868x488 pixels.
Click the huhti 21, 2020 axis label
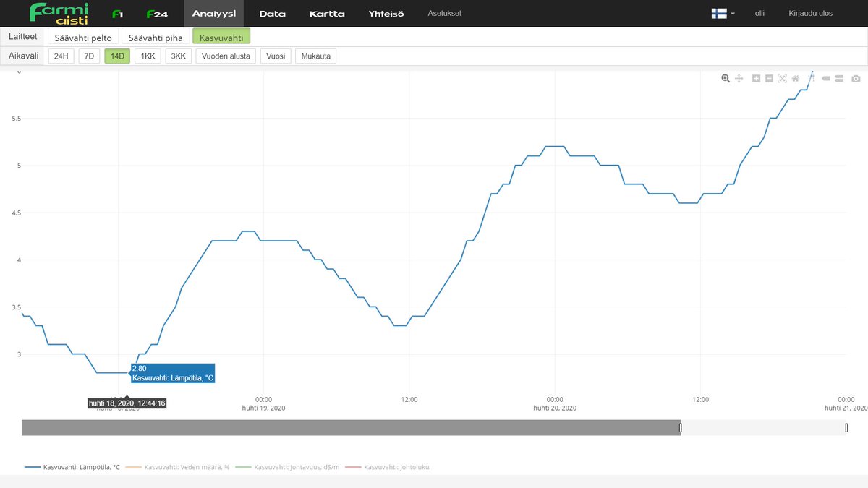click(846, 408)
